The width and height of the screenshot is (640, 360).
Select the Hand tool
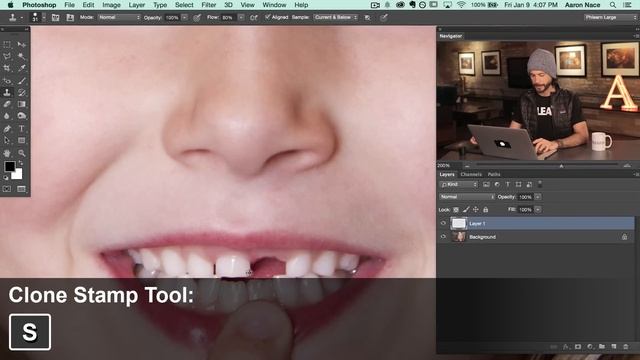coord(7,153)
